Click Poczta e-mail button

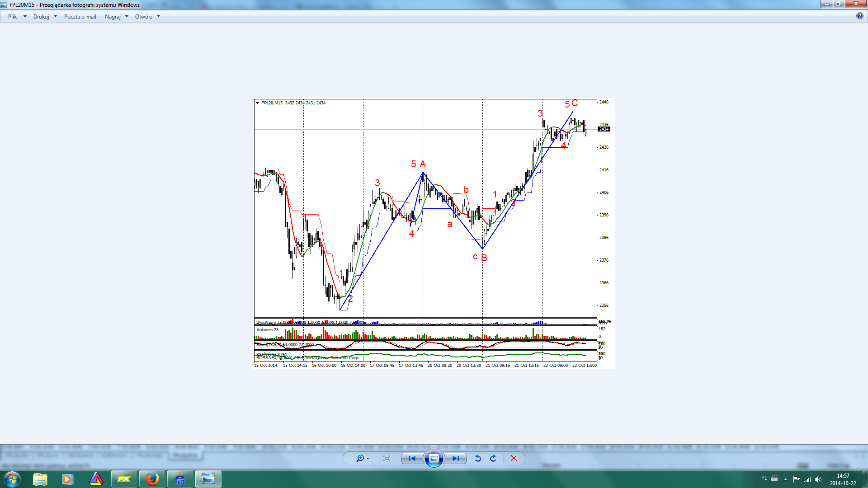tap(80, 17)
